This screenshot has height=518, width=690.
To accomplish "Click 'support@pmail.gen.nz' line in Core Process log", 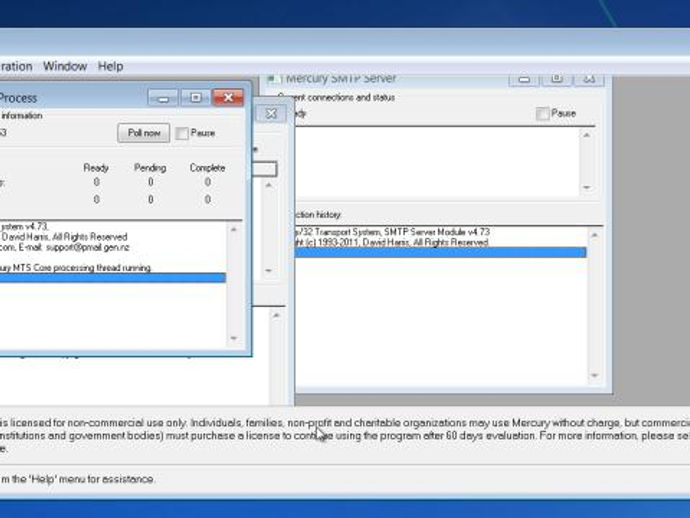I will point(88,247).
